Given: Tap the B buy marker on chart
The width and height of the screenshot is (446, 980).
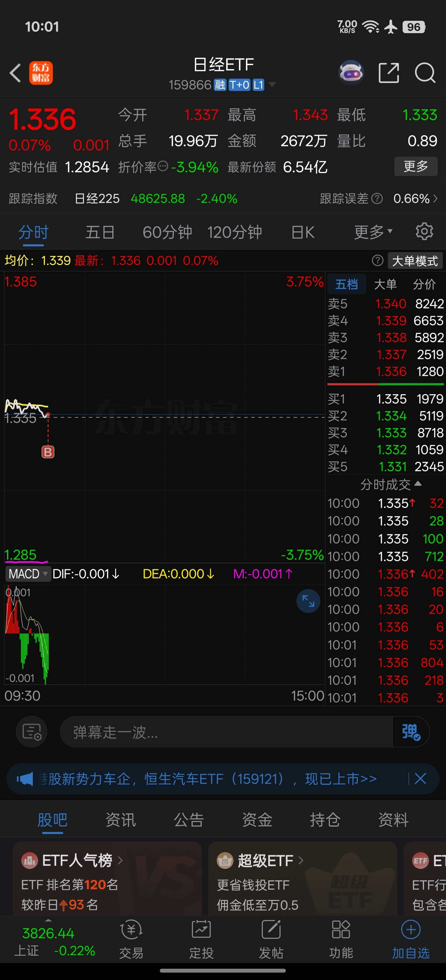Looking at the screenshot, I should (x=48, y=452).
